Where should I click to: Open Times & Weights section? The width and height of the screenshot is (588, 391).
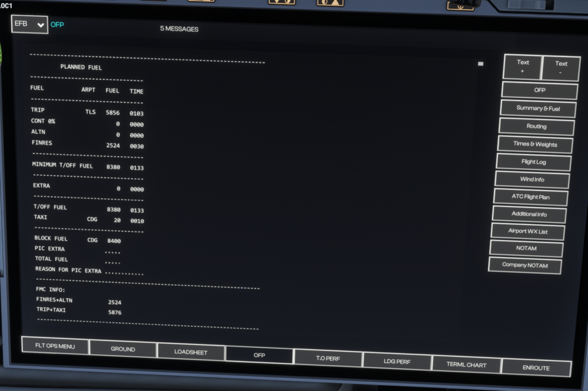pos(534,144)
